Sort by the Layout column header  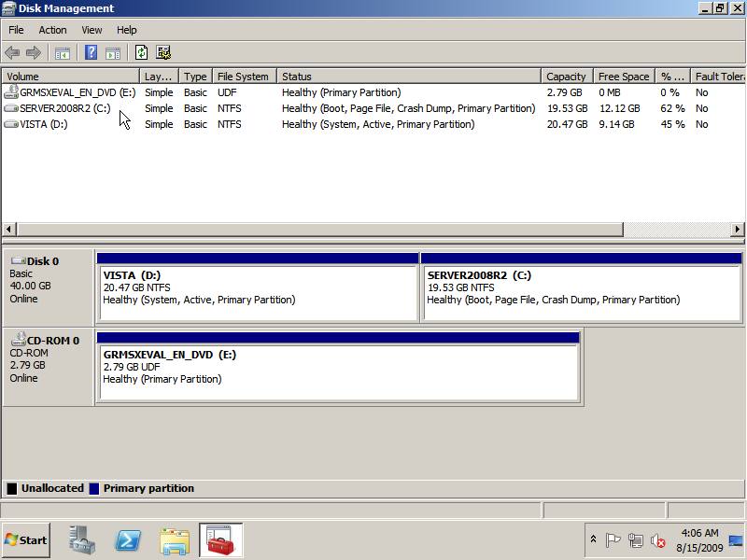[x=159, y=77]
